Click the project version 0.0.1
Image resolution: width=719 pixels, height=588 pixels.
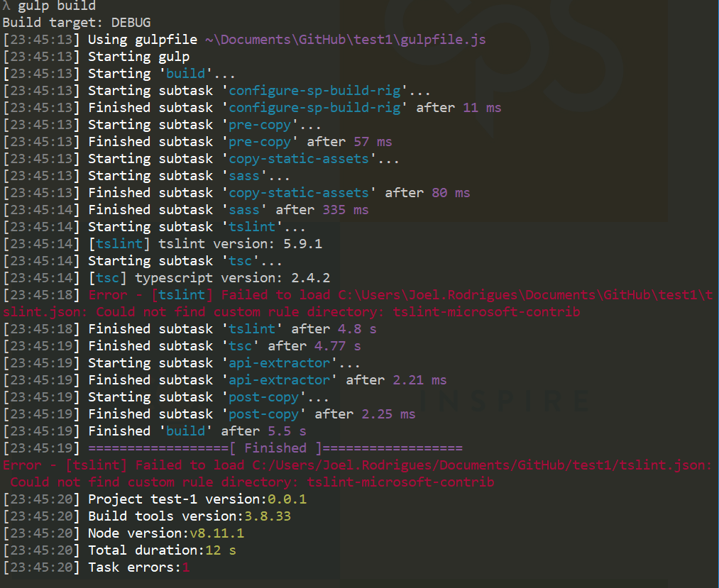click(x=287, y=499)
